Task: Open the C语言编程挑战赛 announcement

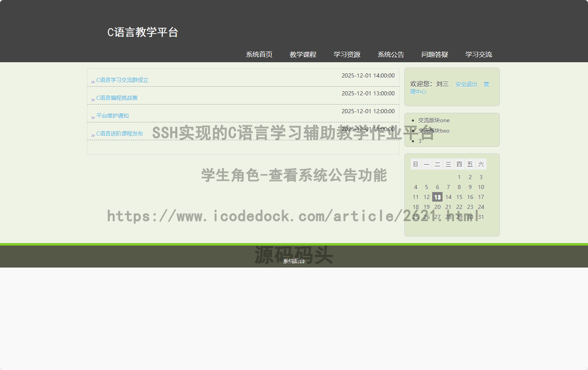Action: point(117,98)
